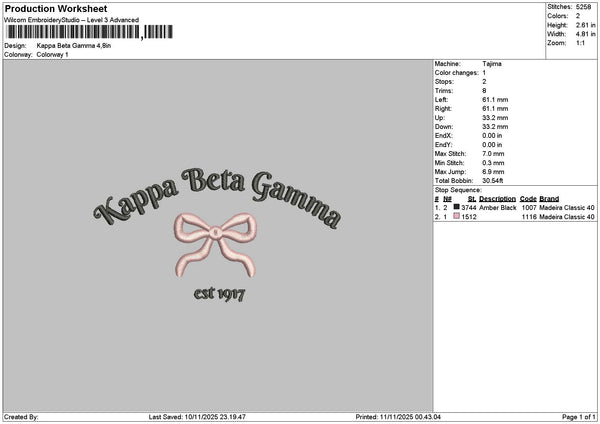Click the 'Total Bobbin:' value 30.54ft
This screenshot has height=424, width=600.
click(492, 181)
